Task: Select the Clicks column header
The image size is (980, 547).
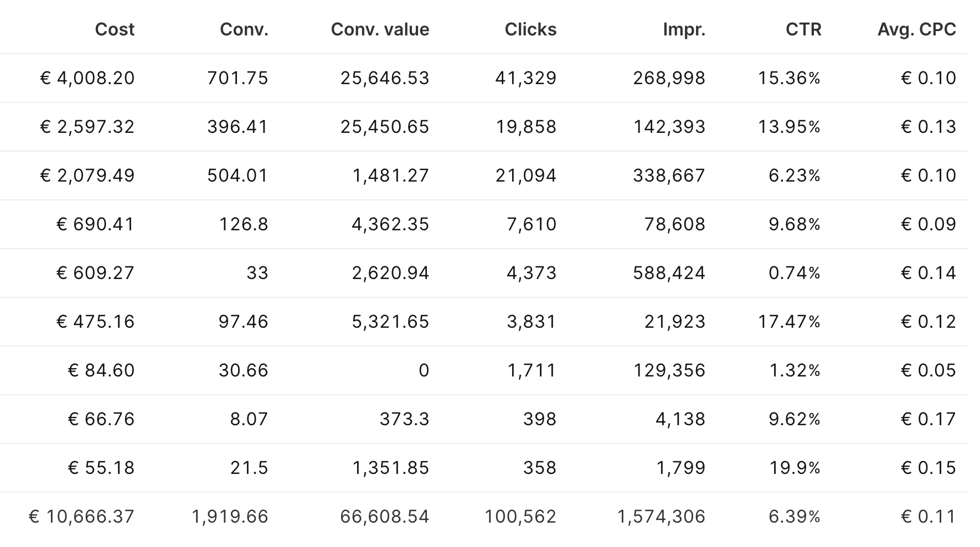Action: 530,29
